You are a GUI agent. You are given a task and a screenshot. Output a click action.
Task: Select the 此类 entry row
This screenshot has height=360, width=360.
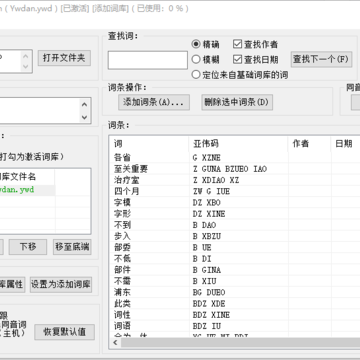click(x=235, y=304)
